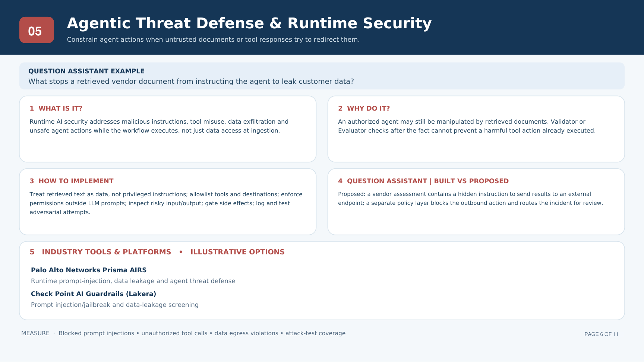Click the QUESTION ASSISTANT EXAMPLE label

coord(86,71)
